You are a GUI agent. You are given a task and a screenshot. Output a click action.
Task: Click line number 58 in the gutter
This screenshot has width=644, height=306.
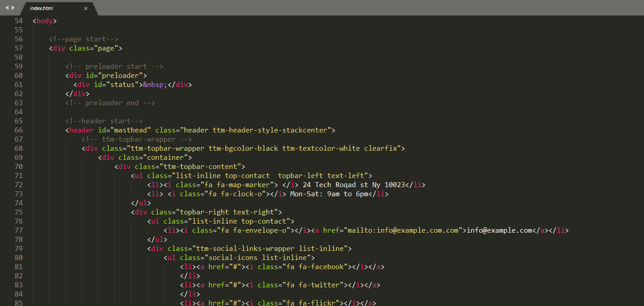18,57
